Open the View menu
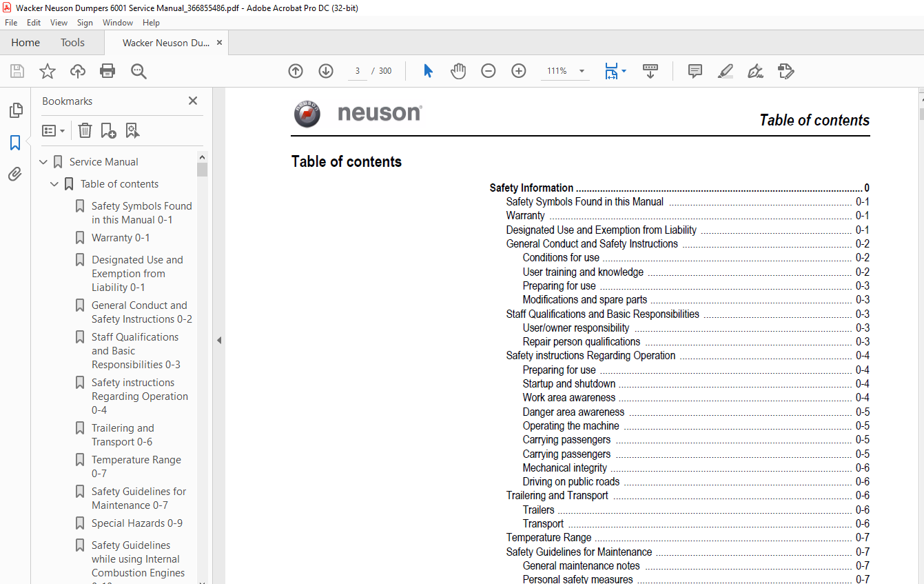This screenshot has width=924, height=584. (59, 23)
